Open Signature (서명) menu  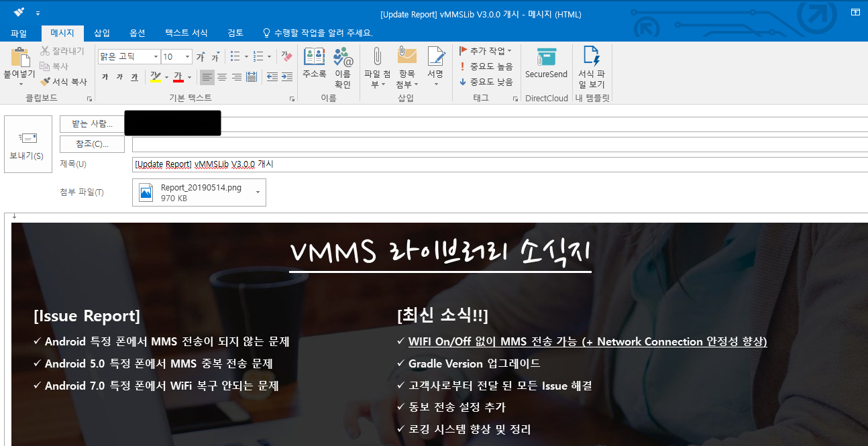tap(436, 68)
